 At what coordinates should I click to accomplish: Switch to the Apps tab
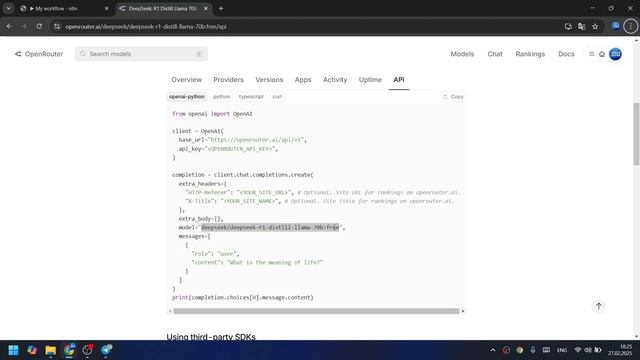click(x=303, y=80)
